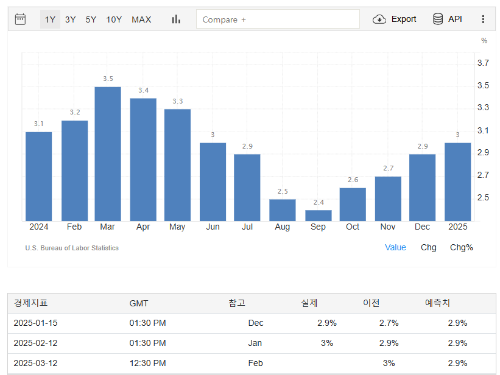Click the 참고 column header
Viewport: 500px width, 375px height.
pos(237,303)
